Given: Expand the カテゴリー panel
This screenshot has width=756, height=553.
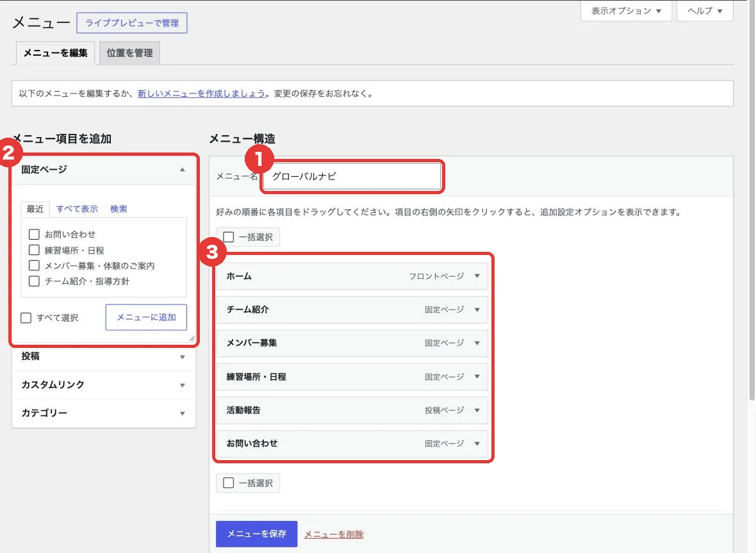Looking at the screenshot, I should coord(104,413).
